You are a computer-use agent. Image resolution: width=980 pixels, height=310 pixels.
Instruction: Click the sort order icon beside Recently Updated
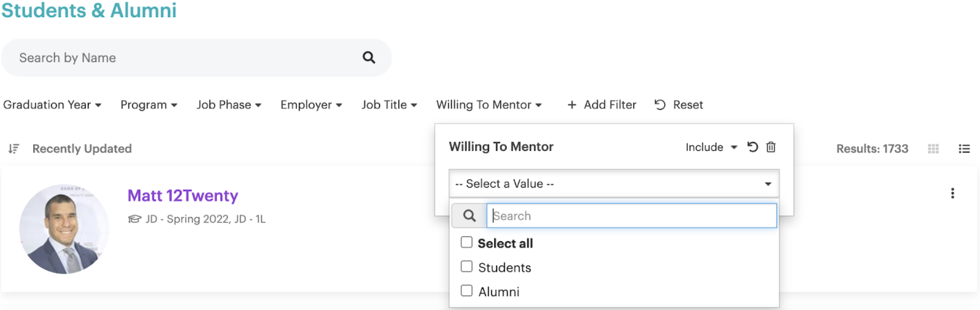(14, 149)
